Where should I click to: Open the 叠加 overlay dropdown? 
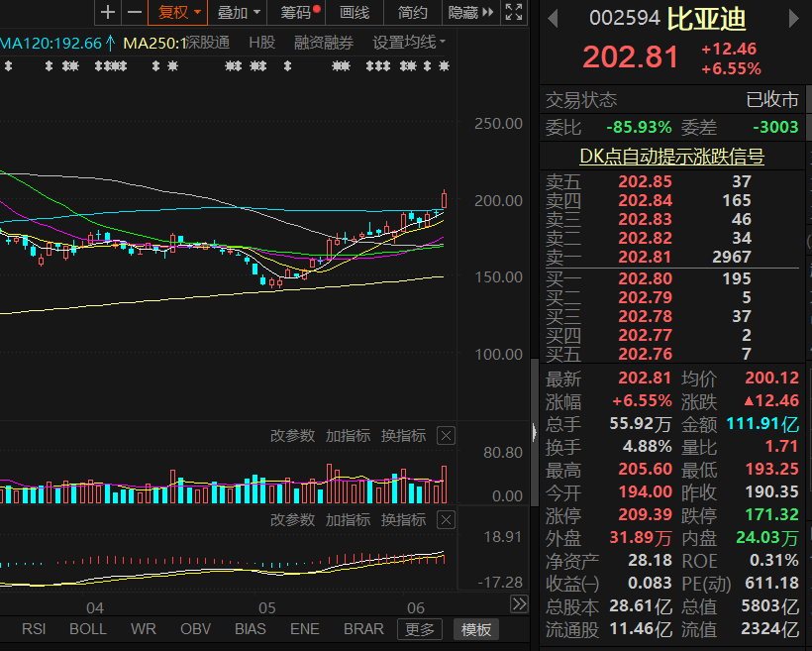[238, 12]
